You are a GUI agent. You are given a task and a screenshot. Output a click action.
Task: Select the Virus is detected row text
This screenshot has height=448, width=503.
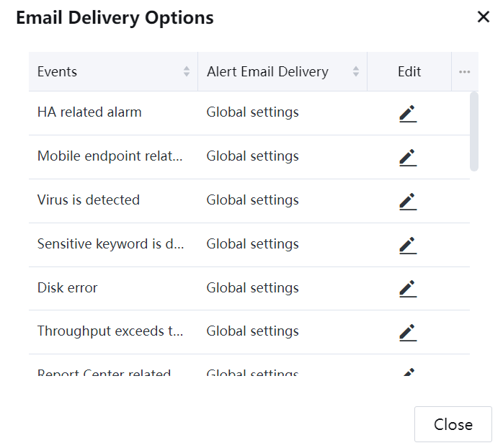(x=89, y=200)
